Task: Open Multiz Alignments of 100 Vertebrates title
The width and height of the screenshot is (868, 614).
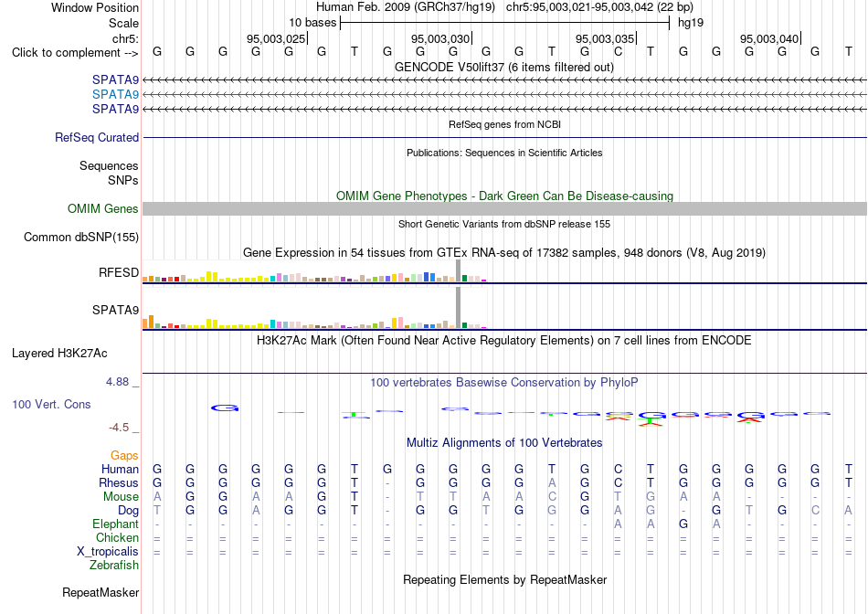Action: (x=504, y=443)
